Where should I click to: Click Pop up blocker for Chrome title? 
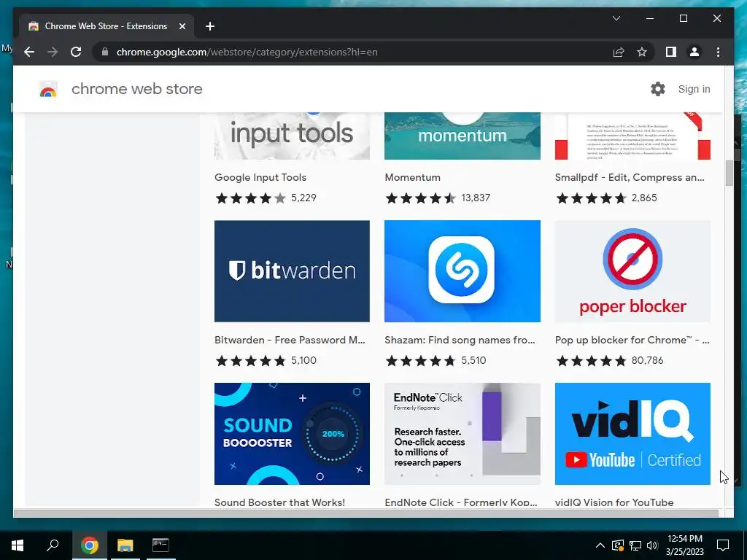pyautogui.click(x=632, y=340)
